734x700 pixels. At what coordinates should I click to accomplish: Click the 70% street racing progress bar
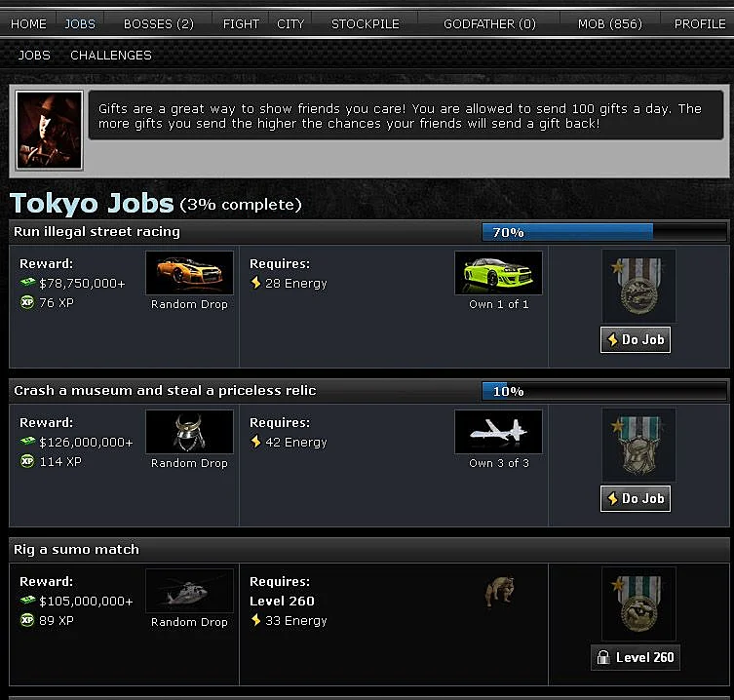point(604,232)
